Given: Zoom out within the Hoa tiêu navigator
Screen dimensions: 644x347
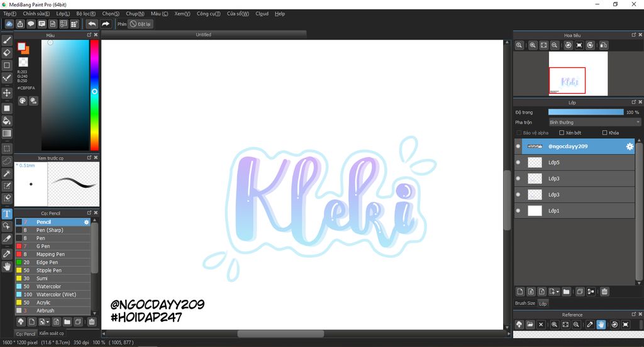Looking at the screenshot, I should pyautogui.click(x=555, y=45).
